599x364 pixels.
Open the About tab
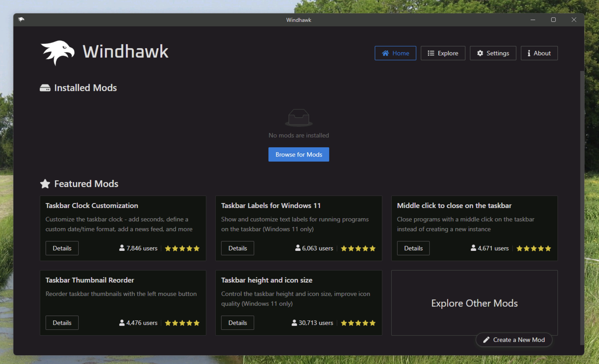[x=539, y=53]
